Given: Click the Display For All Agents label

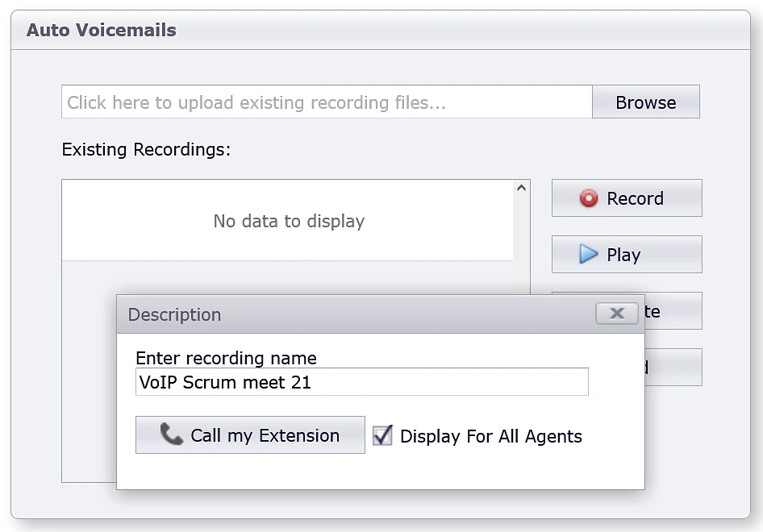Looking at the screenshot, I should (491, 436).
